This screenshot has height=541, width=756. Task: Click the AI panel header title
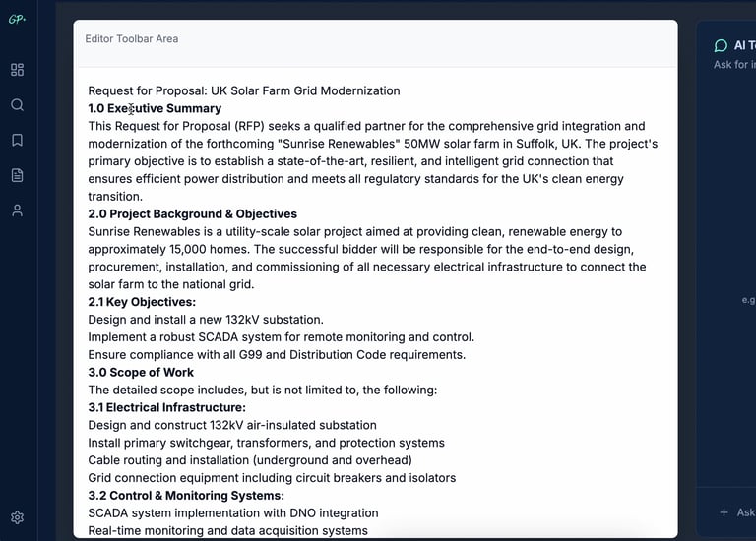click(x=744, y=45)
